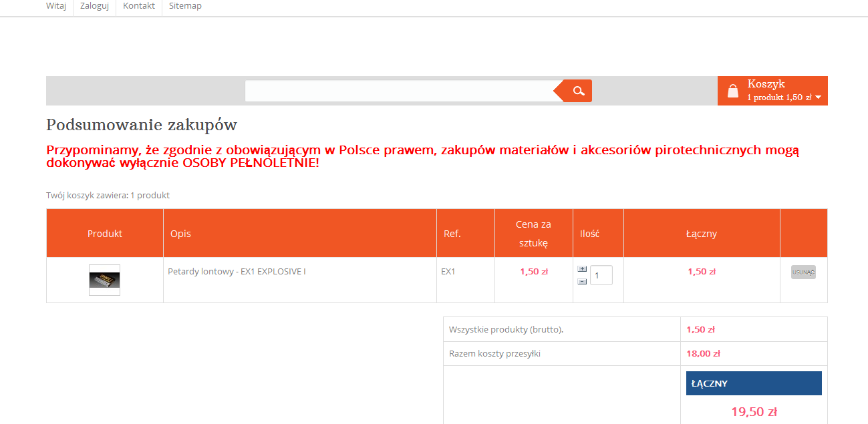Viewport: 868px width, 424px height.
Task: Expand the Koszyk cart dropdown arrow
Action: click(x=819, y=97)
